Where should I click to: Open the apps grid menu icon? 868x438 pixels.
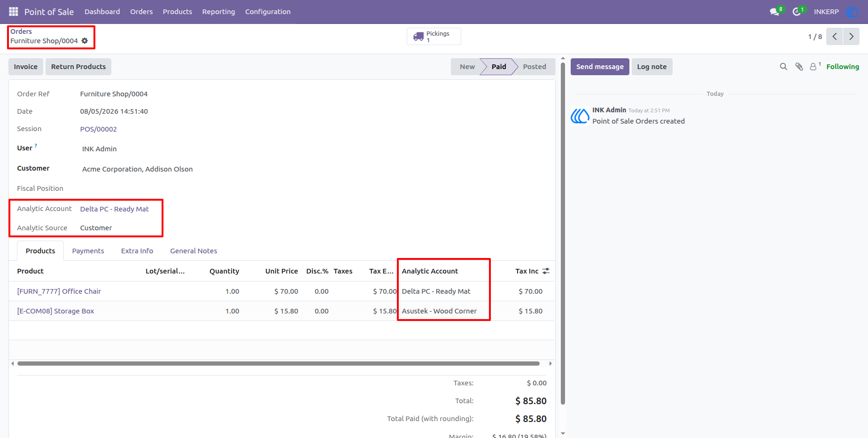click(x=13, y=11)
